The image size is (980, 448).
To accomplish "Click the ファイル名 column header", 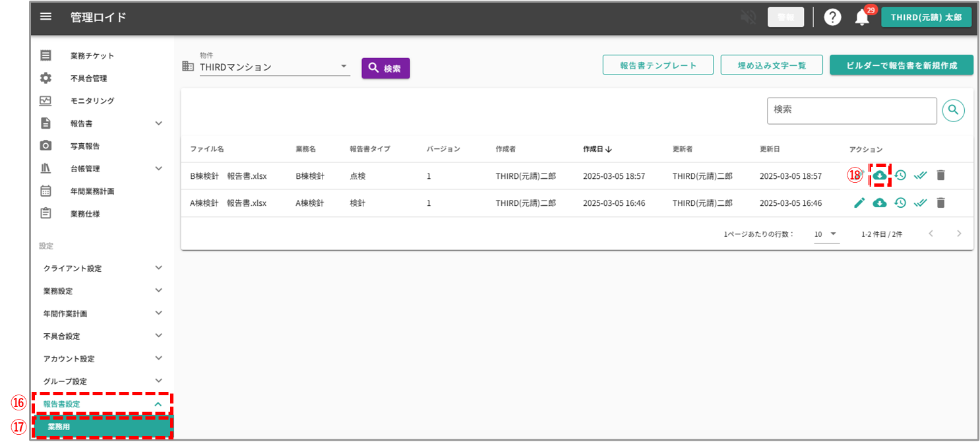I will click(x=207, y=149).
